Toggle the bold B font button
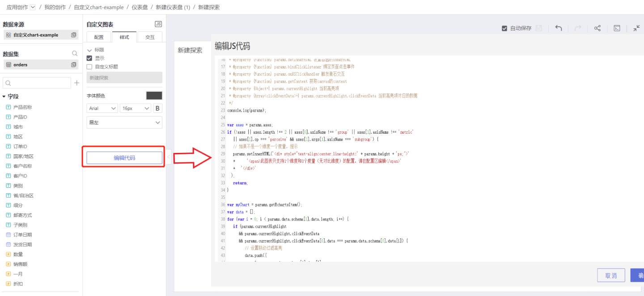This screenshot has height=296, width=644. tap(157, 108)
